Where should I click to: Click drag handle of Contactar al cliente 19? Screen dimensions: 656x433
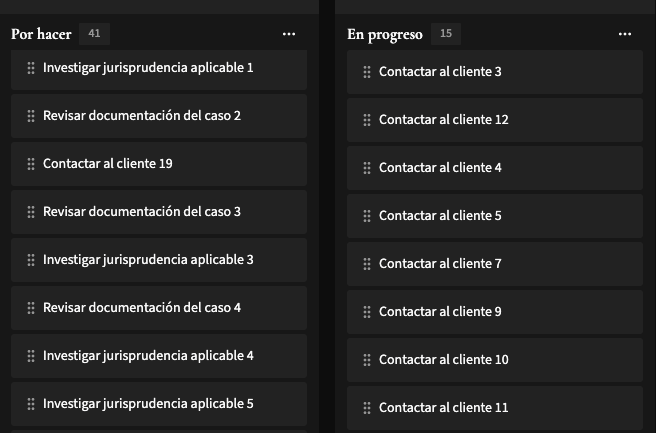[31, 164]
